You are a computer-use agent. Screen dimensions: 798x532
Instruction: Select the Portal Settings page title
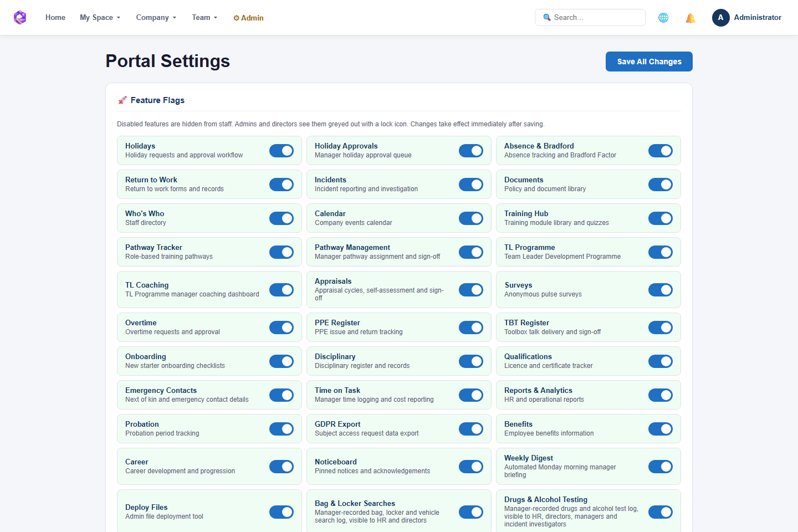(168, 61)
